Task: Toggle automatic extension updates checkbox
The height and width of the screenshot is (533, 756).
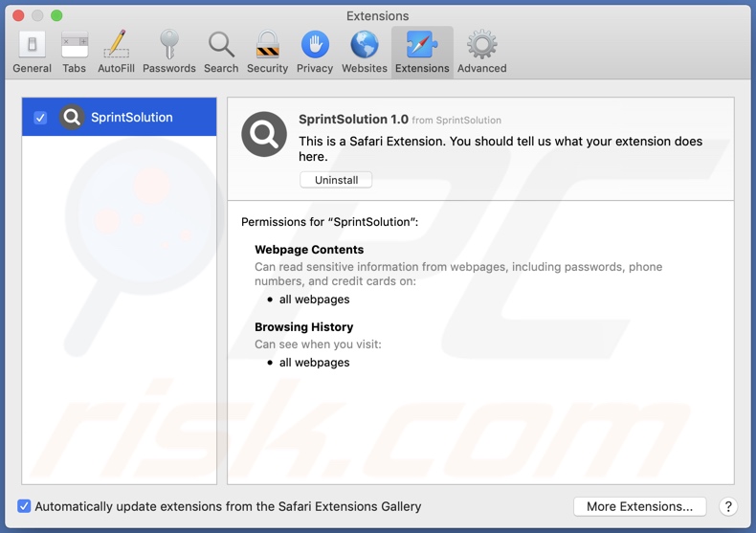Action: 24,506
